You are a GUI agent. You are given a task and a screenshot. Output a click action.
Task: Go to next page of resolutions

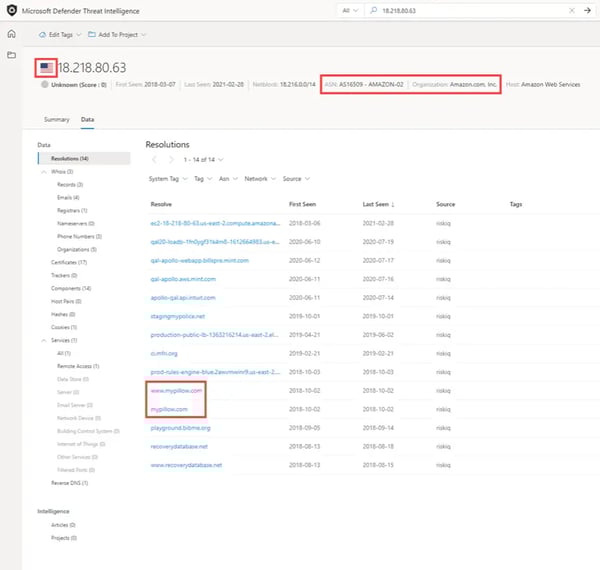(x=171, y=160)
